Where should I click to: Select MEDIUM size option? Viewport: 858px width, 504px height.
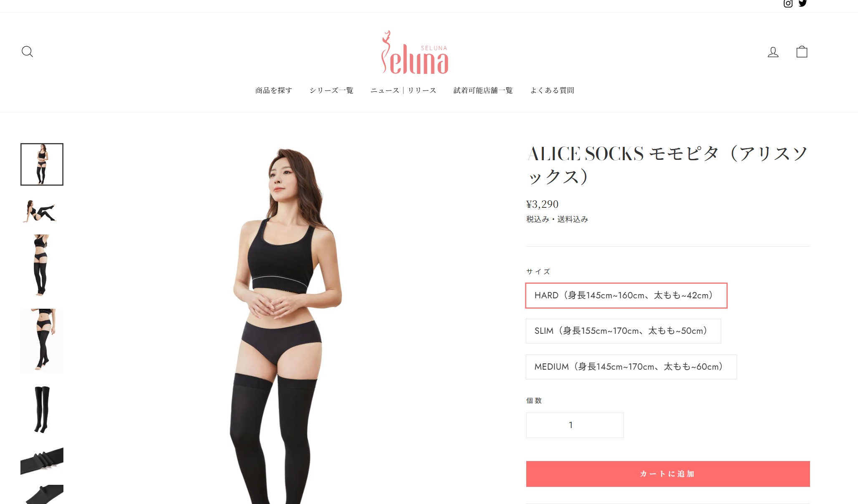[631, 367]
